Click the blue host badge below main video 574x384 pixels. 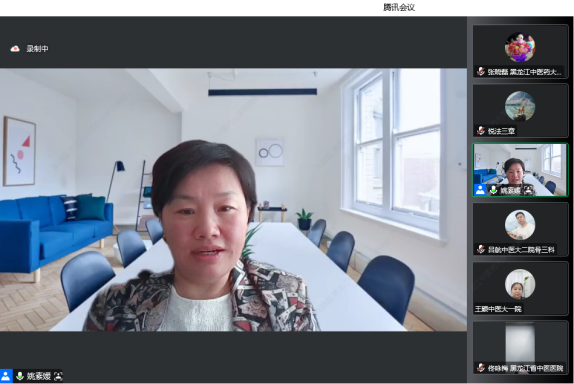6,376
